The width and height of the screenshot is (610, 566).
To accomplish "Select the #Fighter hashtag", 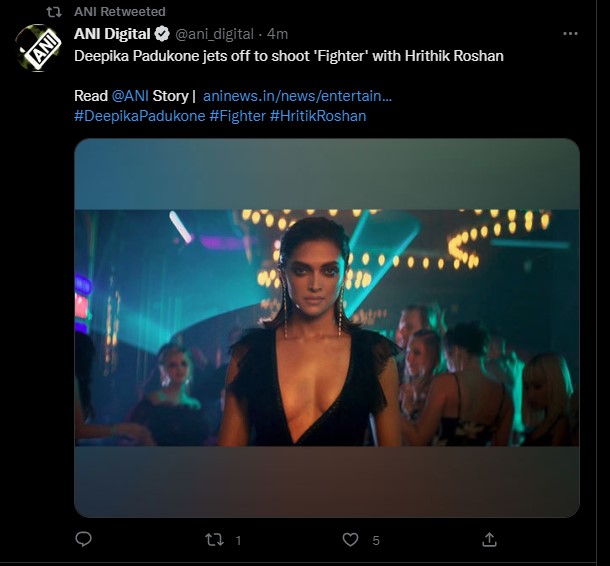I will pos(237,116).
